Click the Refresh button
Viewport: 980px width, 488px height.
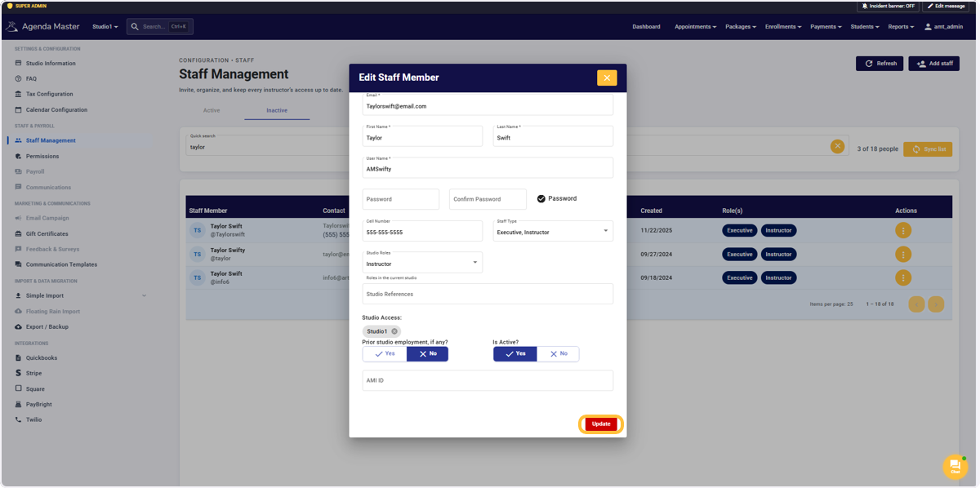880,63
